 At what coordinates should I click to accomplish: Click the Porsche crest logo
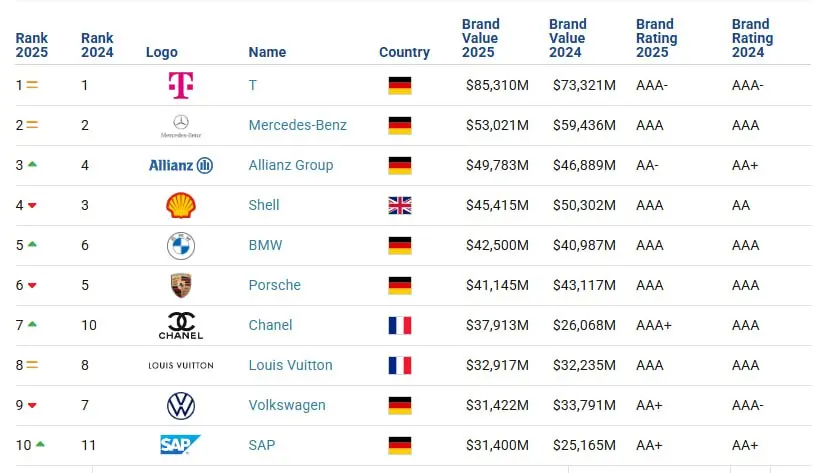[180, 285]
